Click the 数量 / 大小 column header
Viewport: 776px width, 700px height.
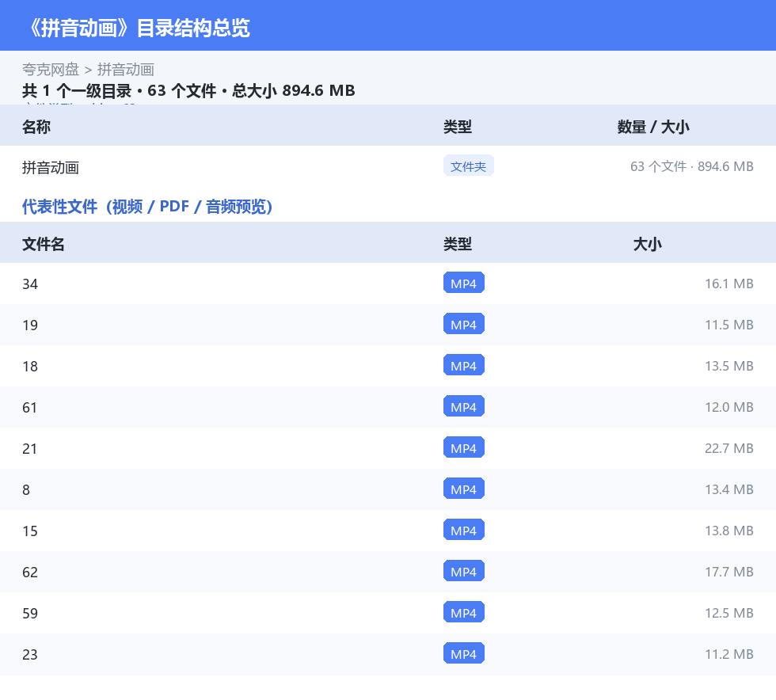click(x=653, y=127)
